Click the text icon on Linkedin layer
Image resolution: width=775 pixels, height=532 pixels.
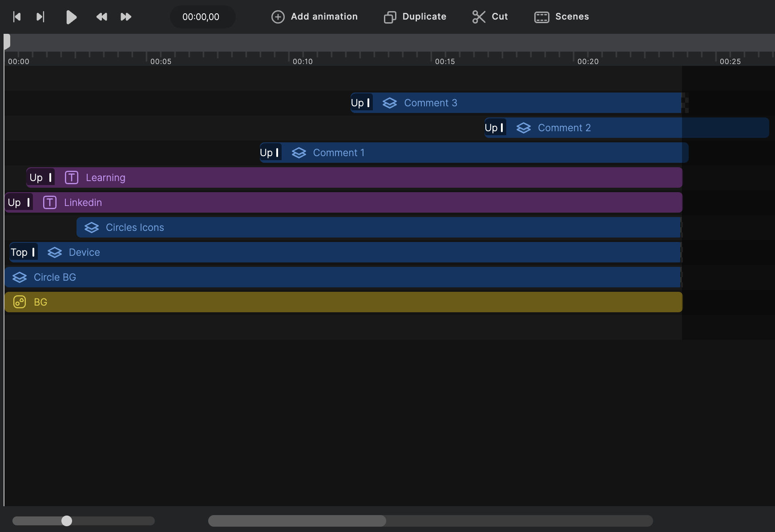(50, 202)
